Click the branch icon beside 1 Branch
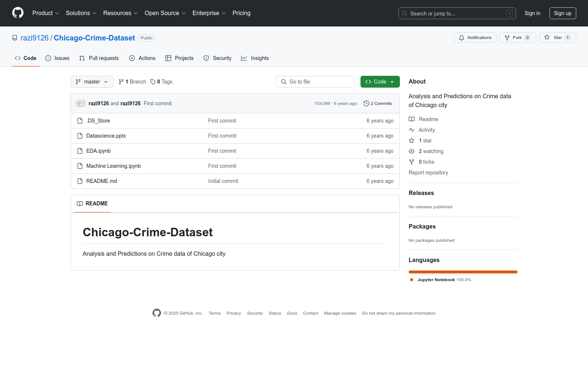The height and width of the screenshot is (368, 588). pyautogui.click(x=121, y=82)
